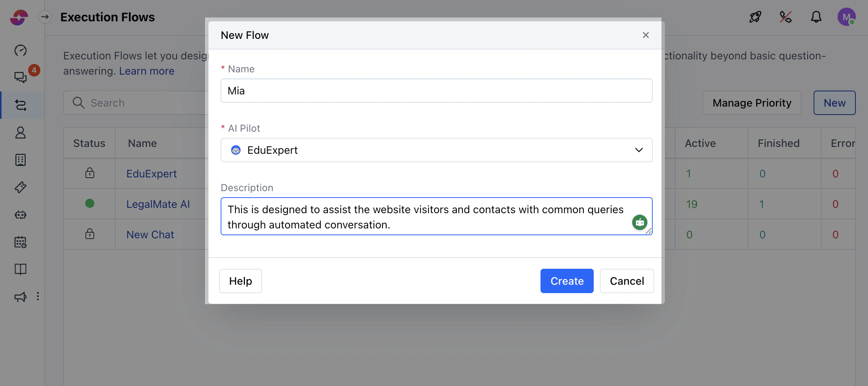Viewport: 868px width, 386px height.
Task: Click the search magnifier icon
Action: (78, 103)
